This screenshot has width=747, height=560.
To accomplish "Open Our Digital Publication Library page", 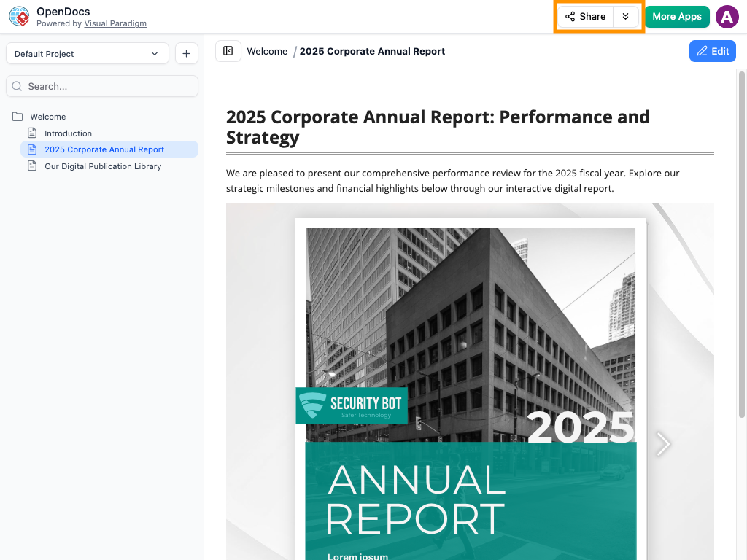I will (103, 166).
